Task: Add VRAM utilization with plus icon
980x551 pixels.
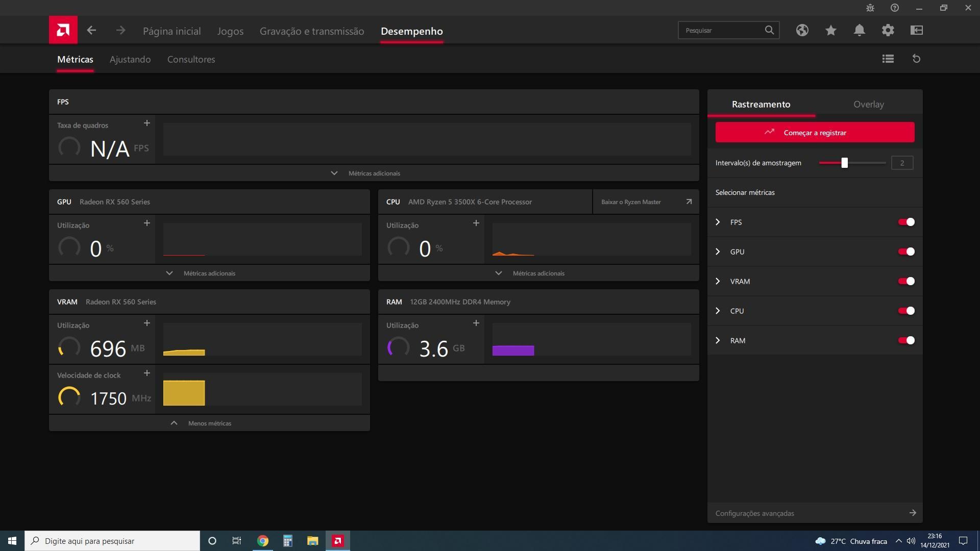Action: click(x=147, y=323)
